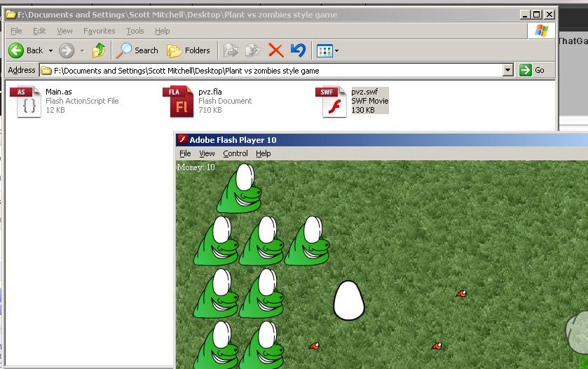Viewport: 588px width, 369px height.
Task: Click the pvz.fla file name
Action: point(210,92)
